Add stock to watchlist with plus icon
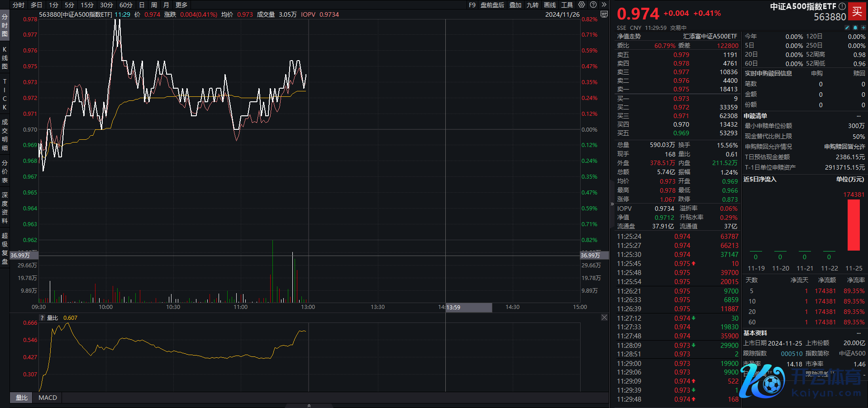This screenshot has width=868, height=408. click(x=863, y=28)
